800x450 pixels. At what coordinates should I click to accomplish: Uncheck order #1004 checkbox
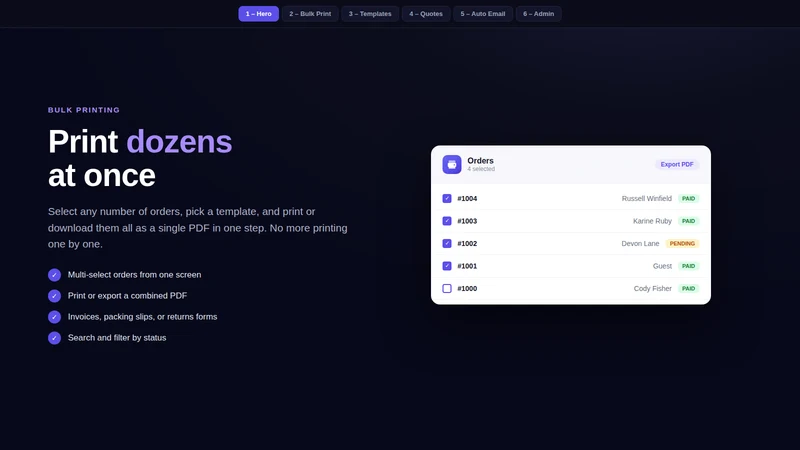[x=447, y=198]
